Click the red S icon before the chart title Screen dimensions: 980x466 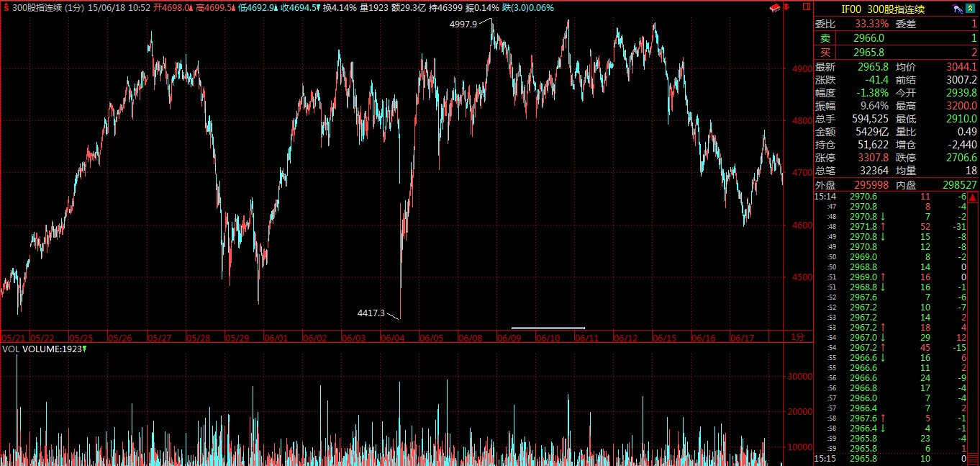[6, 8]
